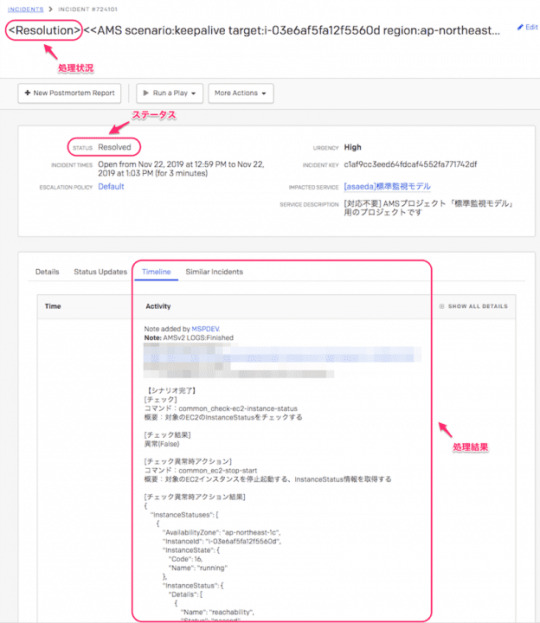Image resolution: width=540 pixels, height=623 pixels.
Task: Open the INCIDENTS breadcrumb link
Action: pyautogui.click(x=25, y=9)
